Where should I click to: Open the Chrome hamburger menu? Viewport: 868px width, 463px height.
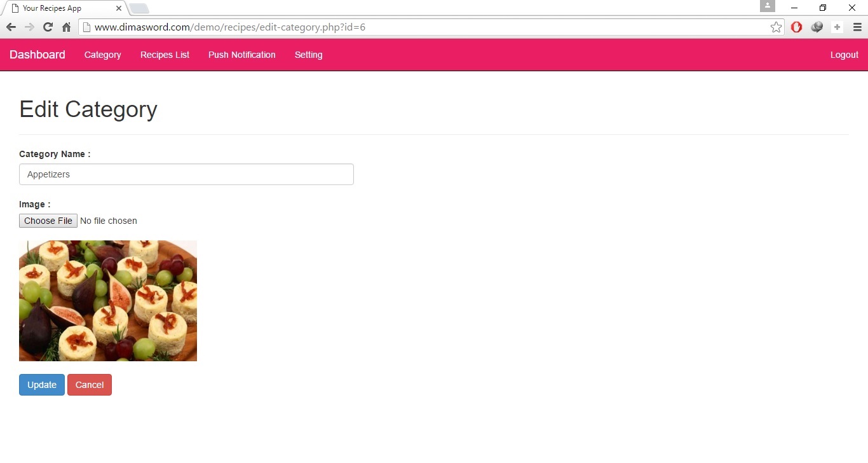[857, 27]
